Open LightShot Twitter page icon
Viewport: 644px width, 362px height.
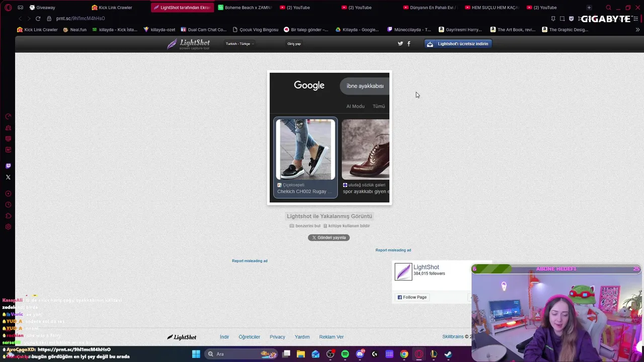click(x=400, y=44)
